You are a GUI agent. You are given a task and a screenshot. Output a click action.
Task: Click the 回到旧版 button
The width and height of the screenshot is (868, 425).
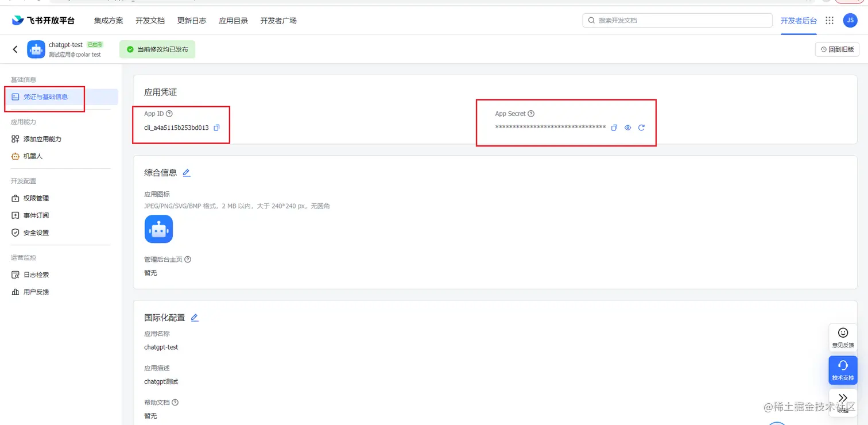click(837, 49)
